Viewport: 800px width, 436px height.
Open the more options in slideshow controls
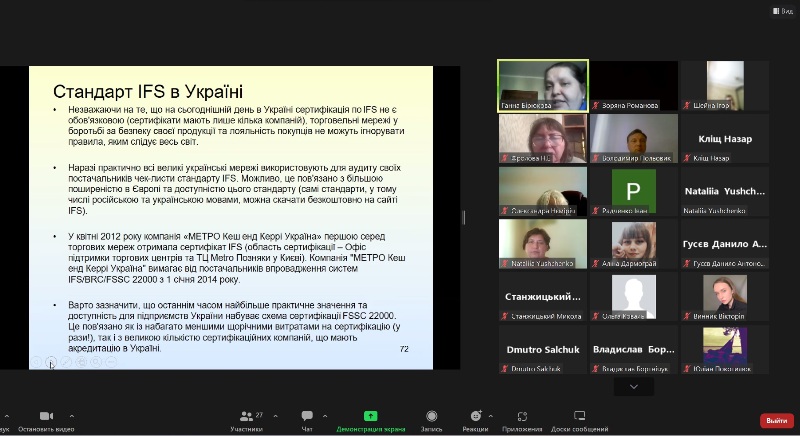(111, 362)
